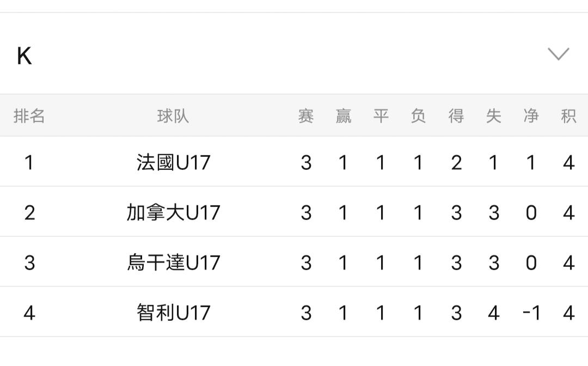The height and width of the screenshot is (366, 588).
Task: Select the 平 column header
Action: pos(381,116)
